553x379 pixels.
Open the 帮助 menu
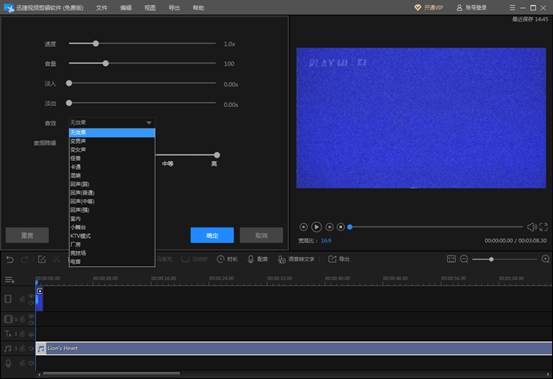pyautogui.click(x=198, y=8)
